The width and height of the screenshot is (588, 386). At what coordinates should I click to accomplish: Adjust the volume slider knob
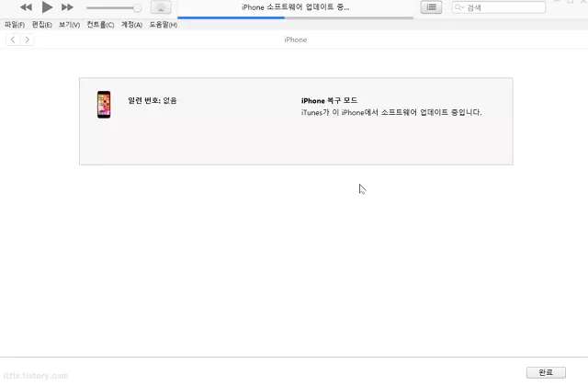click(x=138, y=8)
